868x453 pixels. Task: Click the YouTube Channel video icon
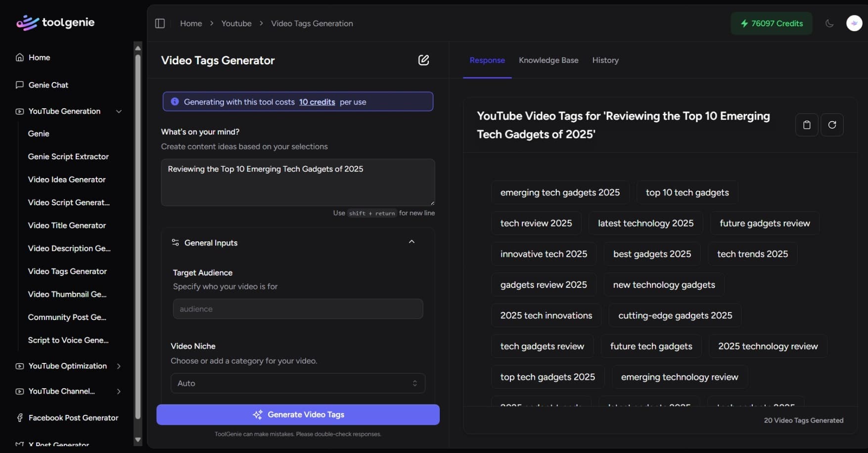(x=20, y=391)
